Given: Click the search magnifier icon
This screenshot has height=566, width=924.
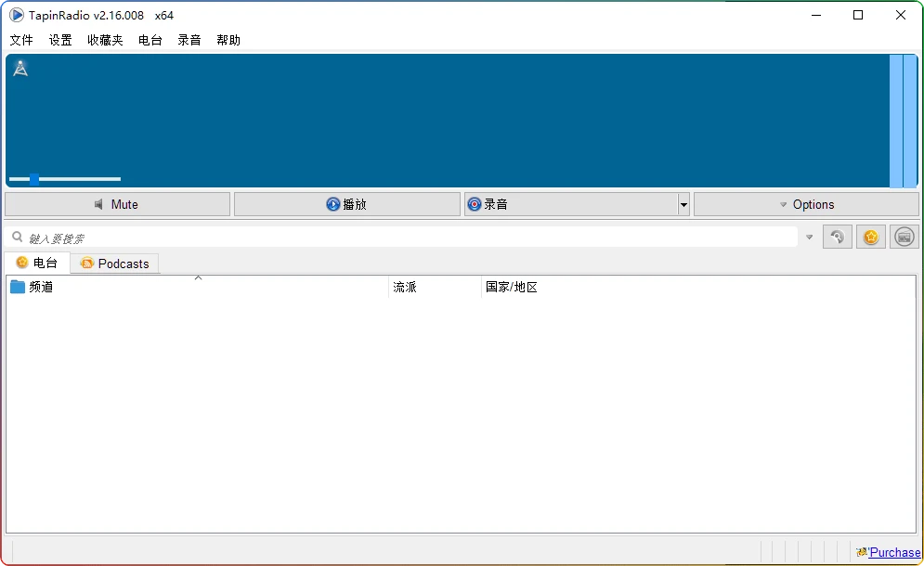Looking at the screenshot, I should [x=18, y=237].
